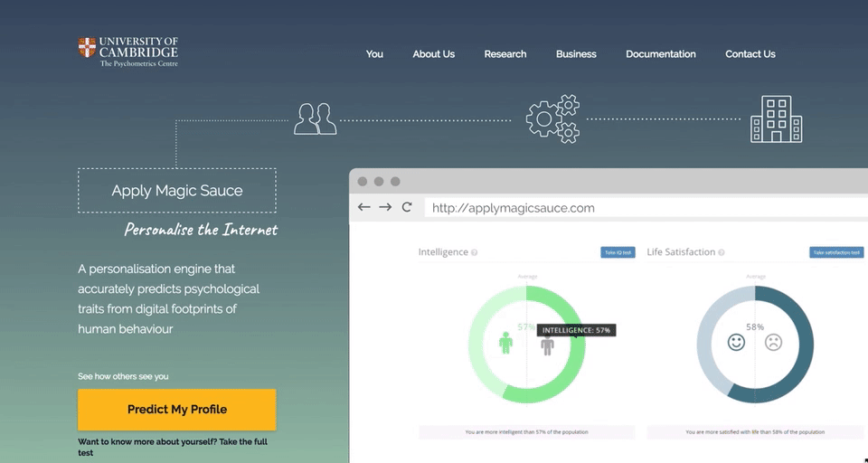Click the green person icon in Intelligence chart
This screenshot has width=868, height=463.
click(505, 343)
